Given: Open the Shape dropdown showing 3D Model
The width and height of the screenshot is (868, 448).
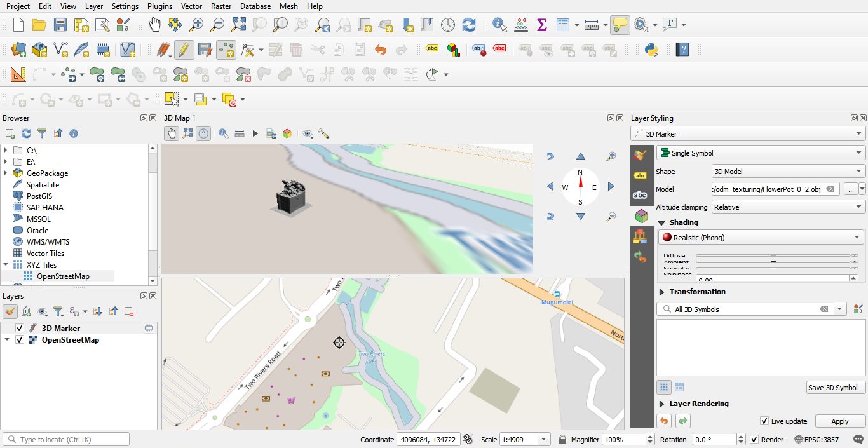Looking at the screenshot, I should (x=788, y=172).
